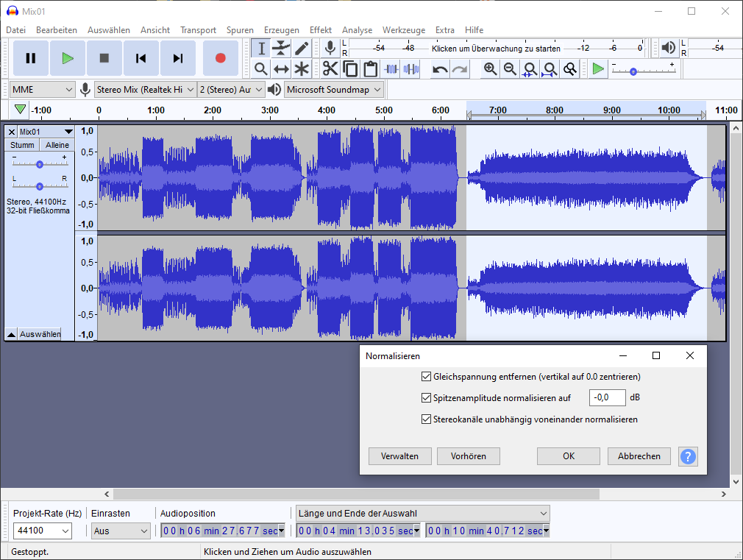
Task: Click the Zoom In magnifier icon
Action: [x=490, y=69]
